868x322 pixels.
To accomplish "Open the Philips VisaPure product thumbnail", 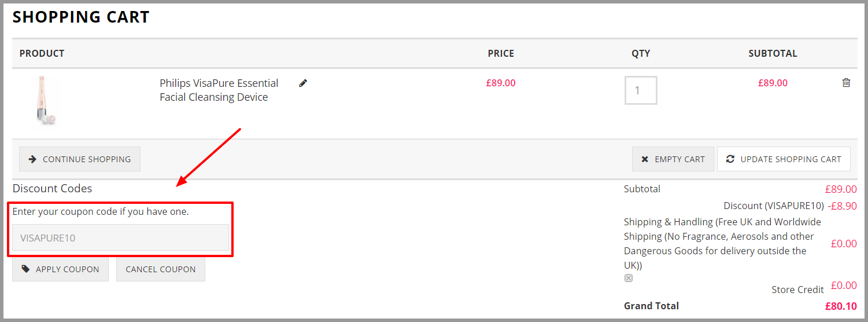I will pos(46,100).
